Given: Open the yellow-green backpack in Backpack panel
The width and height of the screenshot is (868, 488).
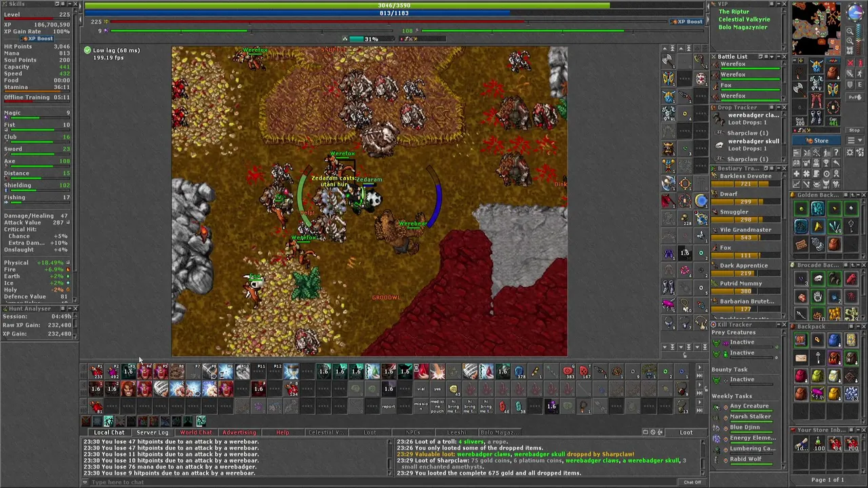Looking at the screenshot, I should tap(818, 375).
